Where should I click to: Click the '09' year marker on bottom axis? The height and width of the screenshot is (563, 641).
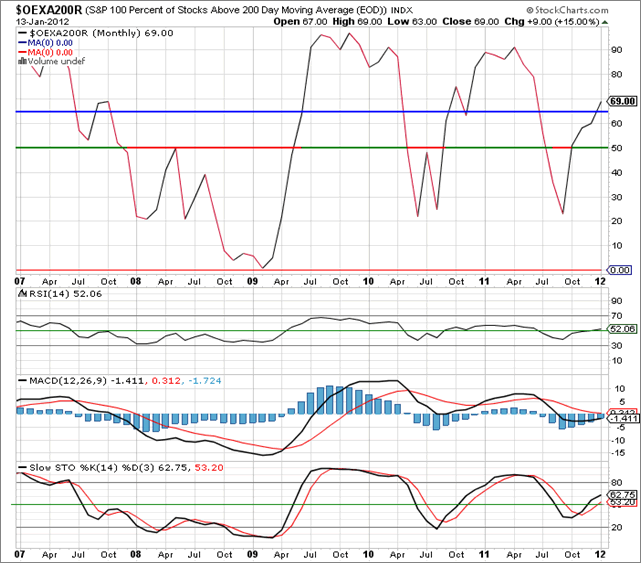pos(256,553)
